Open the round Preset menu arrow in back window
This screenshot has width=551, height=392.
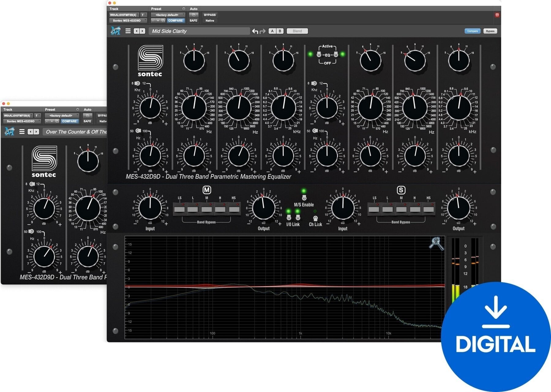[x=77, y=110]
